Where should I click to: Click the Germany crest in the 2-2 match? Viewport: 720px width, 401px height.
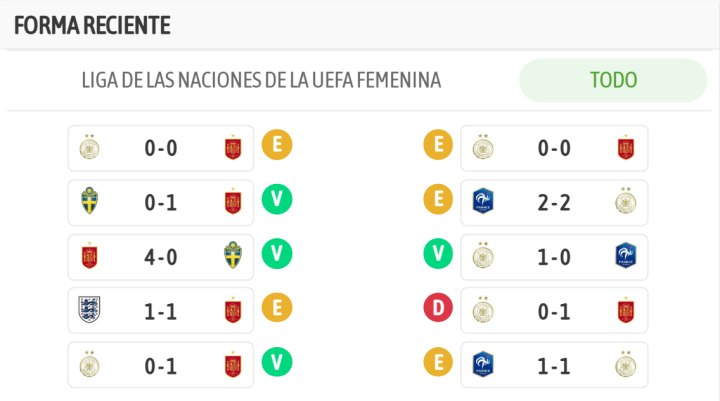pyautogui.click(x=626, y=202)
